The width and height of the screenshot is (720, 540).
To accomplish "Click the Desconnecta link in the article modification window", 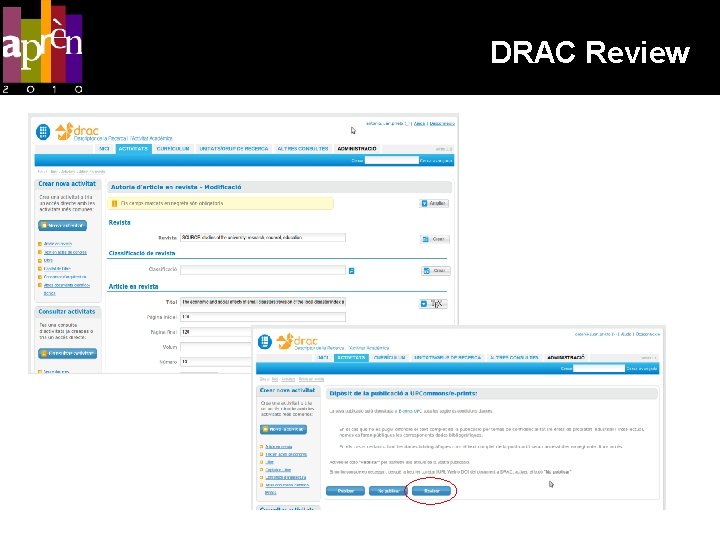I will click(442, 124).
